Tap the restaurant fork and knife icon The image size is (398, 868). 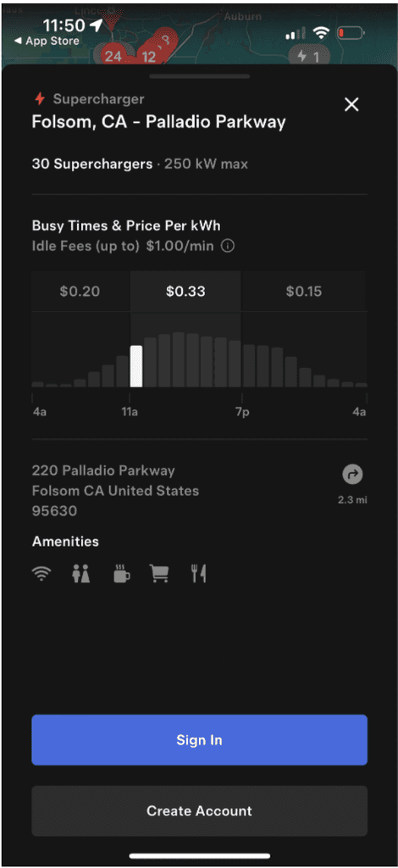(x=198, y=574)
